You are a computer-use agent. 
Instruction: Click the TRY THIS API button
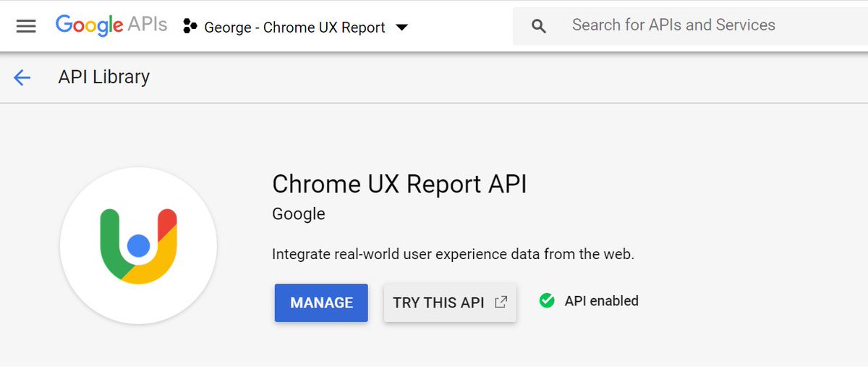[450, 302]
